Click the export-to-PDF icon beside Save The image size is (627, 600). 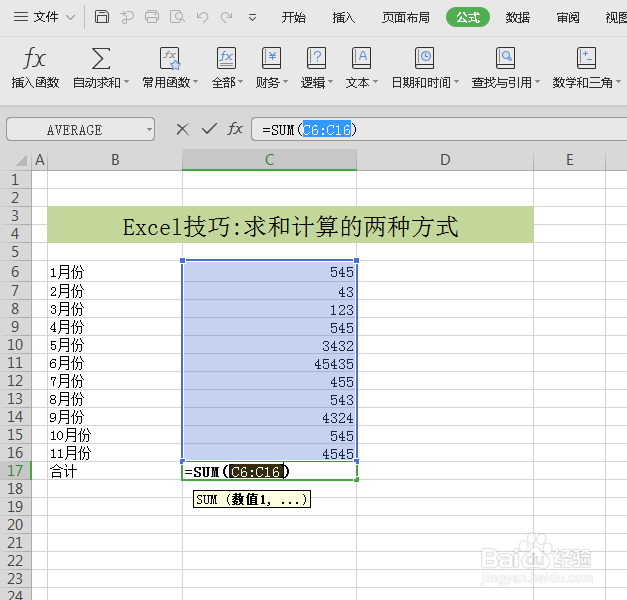coord(127,17)
